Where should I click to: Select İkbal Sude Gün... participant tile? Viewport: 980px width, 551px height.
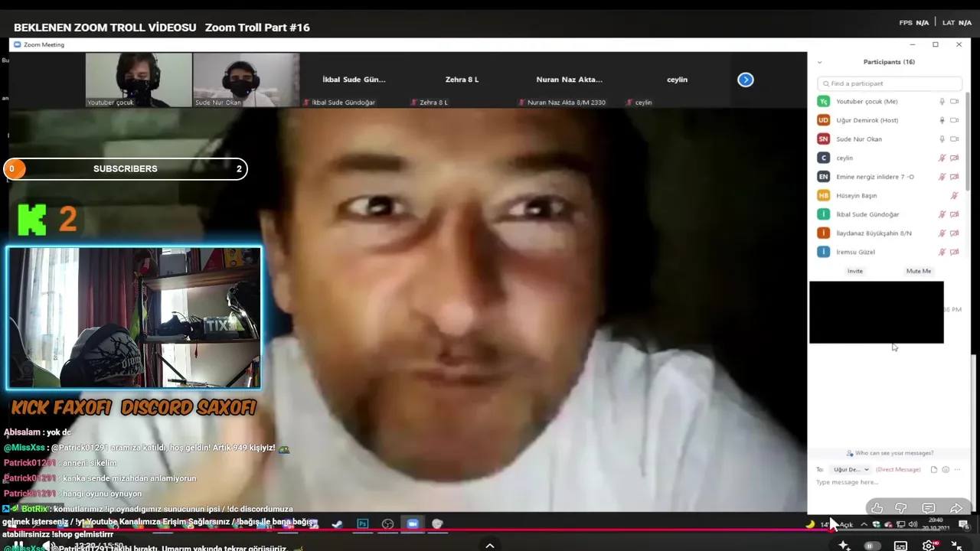(354, 80)
